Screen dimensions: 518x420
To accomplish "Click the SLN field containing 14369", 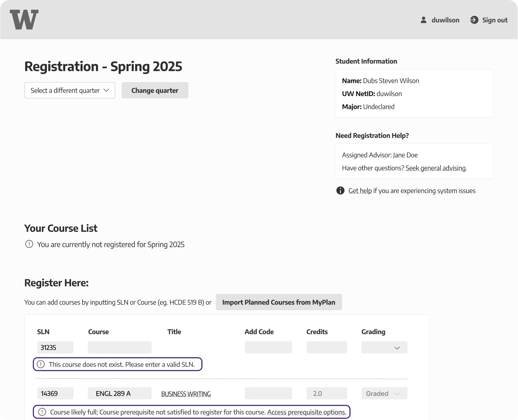I will tap(56, 393).
